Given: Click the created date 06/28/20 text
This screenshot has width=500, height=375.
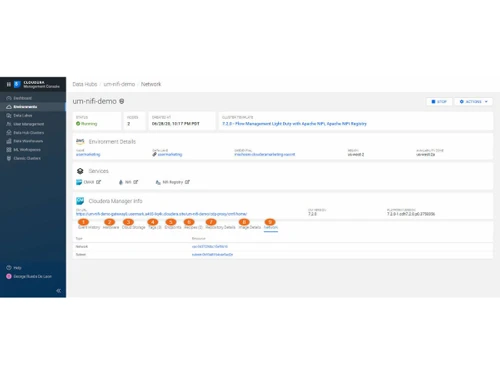Looking at the screenshot, I should coord(176,124).
